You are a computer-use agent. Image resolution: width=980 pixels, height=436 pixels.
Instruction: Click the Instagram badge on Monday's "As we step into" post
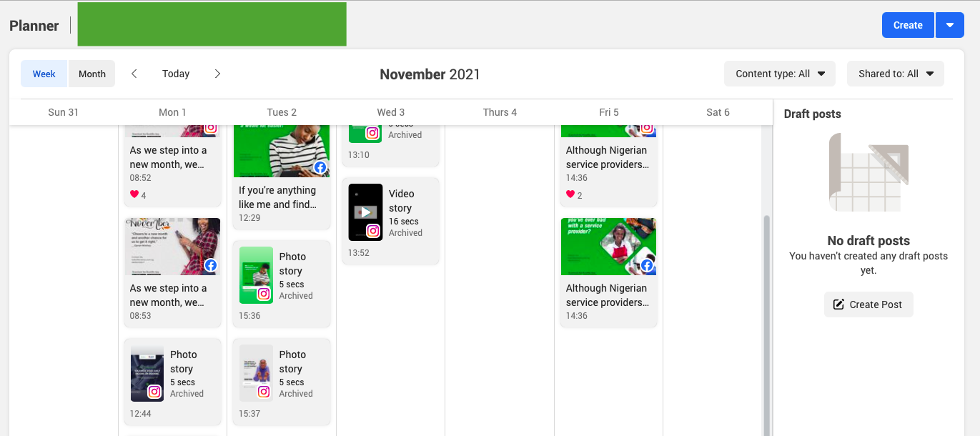point(210,127)
